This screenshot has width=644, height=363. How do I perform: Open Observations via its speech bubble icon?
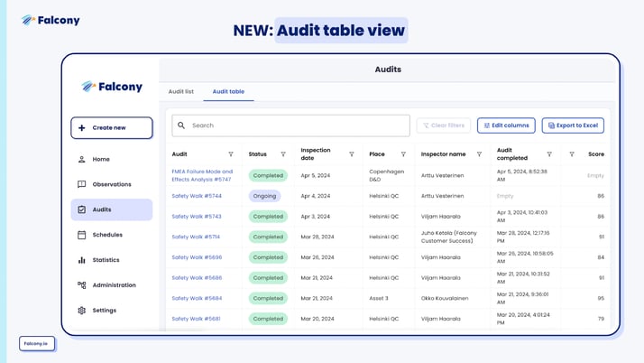(82, 184)
